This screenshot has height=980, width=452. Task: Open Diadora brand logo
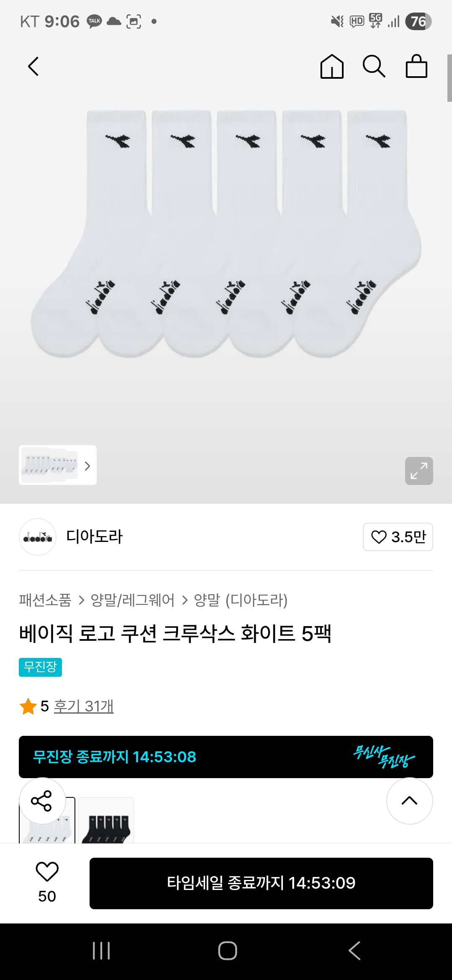coord(38,537)
